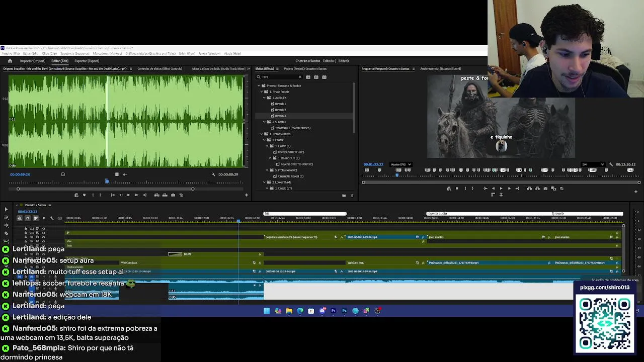Toggle V11 track eye visibility
The height and width of the screenshot is (362, 644).
point(43,228)
